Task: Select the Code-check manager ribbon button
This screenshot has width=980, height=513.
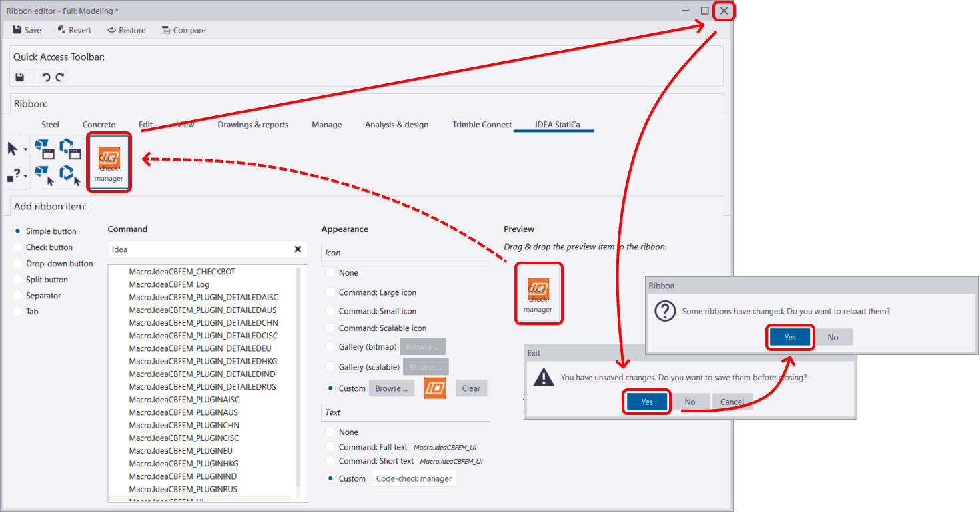Action: (109, 163)
